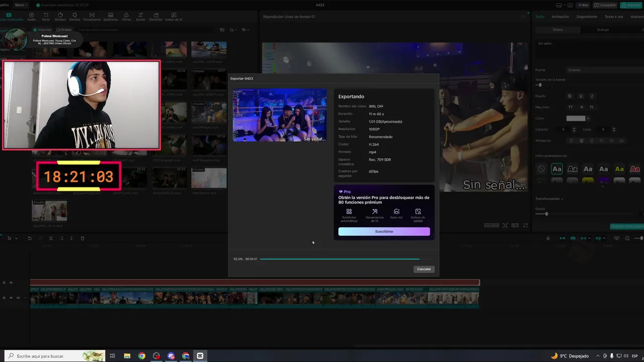Open the Filtros panel
The height and width of the screenshot is (362, 644).
(126, 17)
